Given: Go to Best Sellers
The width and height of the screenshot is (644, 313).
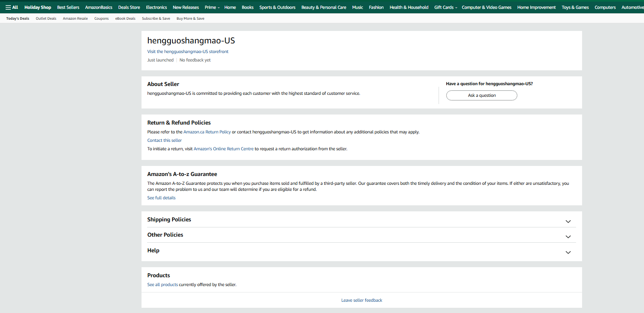Looking at the screenshot, I should [68, 7].
